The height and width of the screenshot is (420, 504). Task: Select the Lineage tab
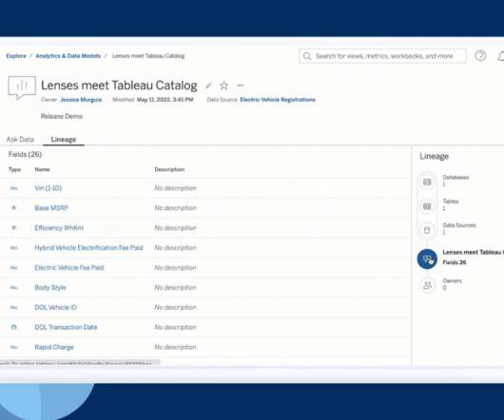64,140
